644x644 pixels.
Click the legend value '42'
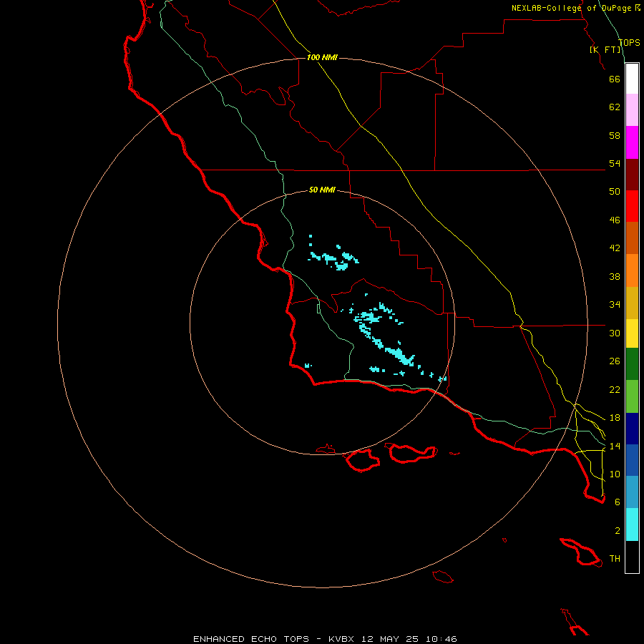[615, 248]
